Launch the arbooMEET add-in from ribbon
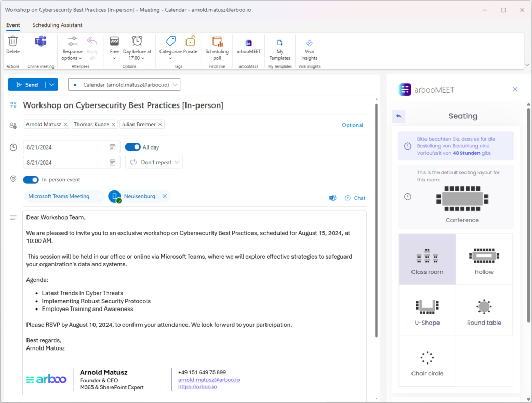 coord(249,46)
